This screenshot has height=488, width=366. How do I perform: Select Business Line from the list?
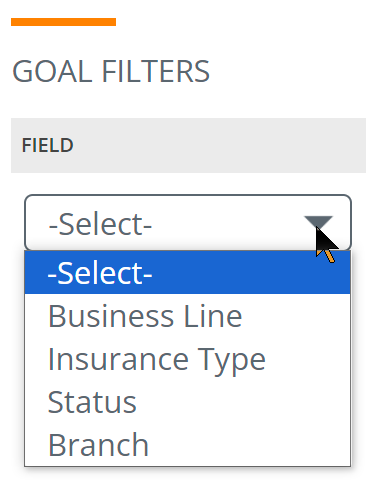(187, 316)
